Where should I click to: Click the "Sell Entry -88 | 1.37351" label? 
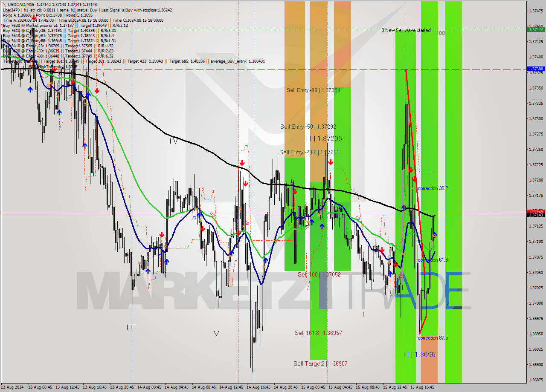click(x=313, y=90)
